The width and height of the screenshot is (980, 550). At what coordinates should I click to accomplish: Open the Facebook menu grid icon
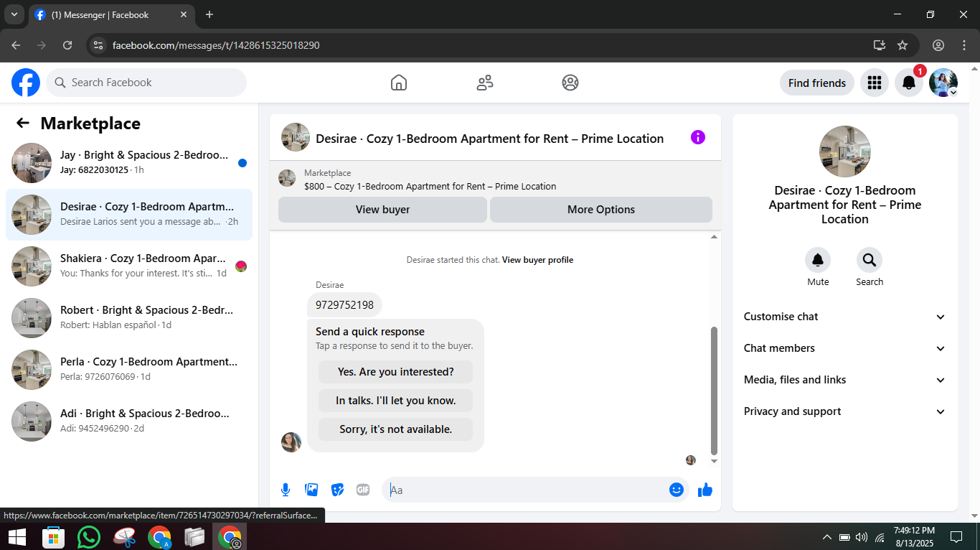coord(874,83)
